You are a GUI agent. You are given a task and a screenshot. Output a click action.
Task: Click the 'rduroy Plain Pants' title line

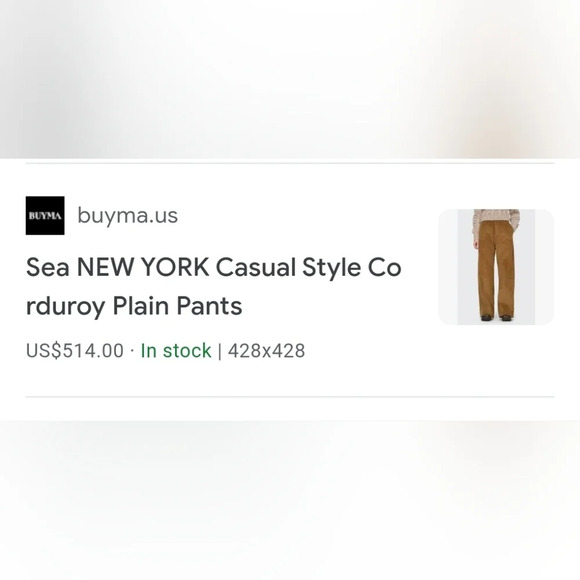pos(134,306)
